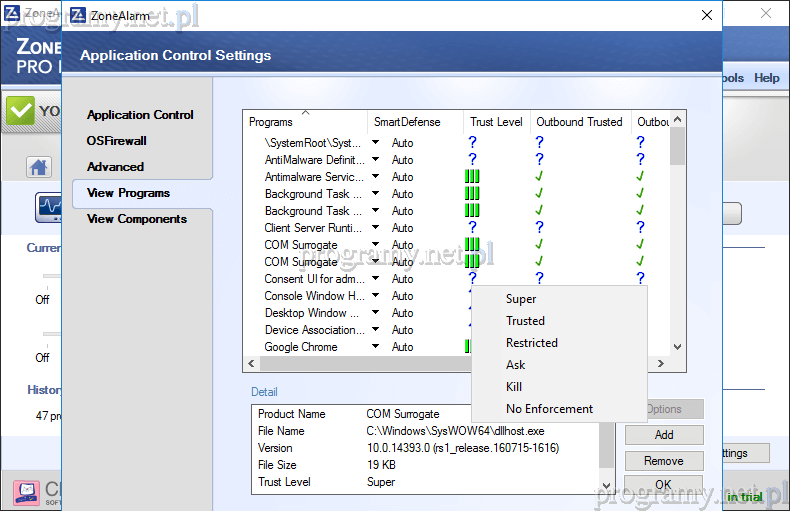Click Outbound Trusted checkmark for Client Server Runtime

(x=539, y=228)
